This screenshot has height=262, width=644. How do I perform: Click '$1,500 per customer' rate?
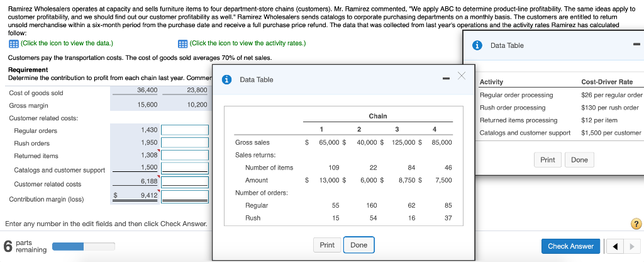click(x=611, y=133)
